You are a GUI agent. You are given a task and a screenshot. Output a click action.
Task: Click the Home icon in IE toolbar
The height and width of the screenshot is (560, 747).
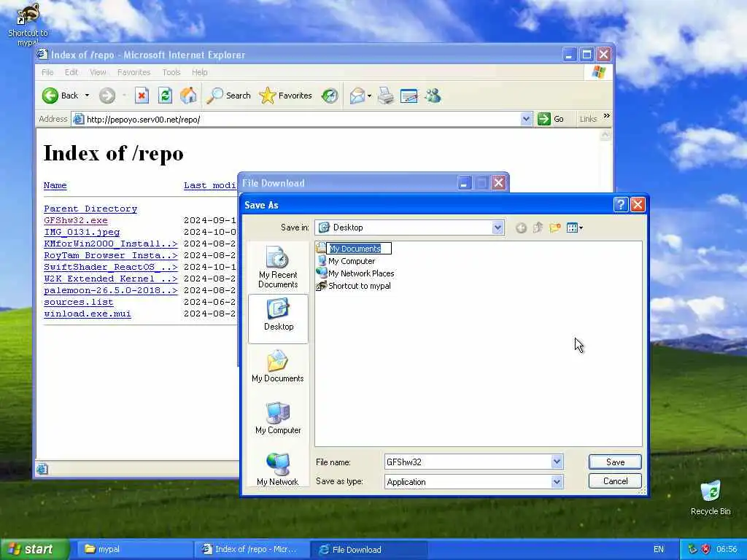[188, 96]
